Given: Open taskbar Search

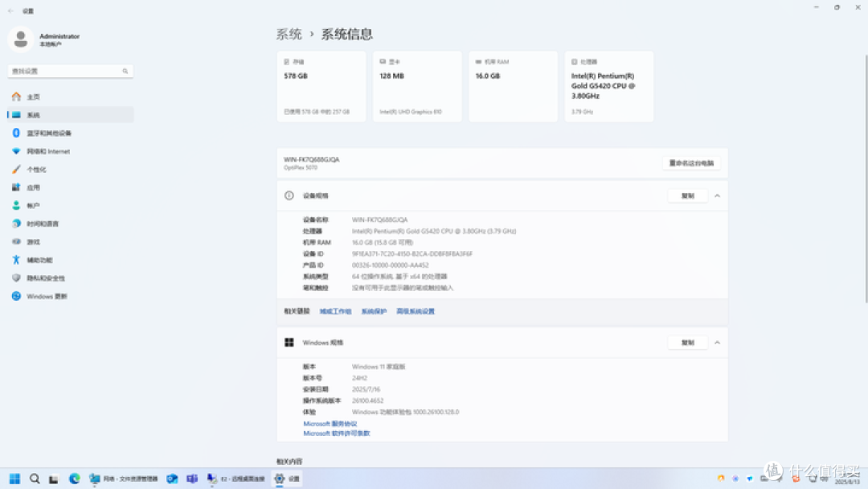Looking at the screenshot, I should click(x=35, y=479).
